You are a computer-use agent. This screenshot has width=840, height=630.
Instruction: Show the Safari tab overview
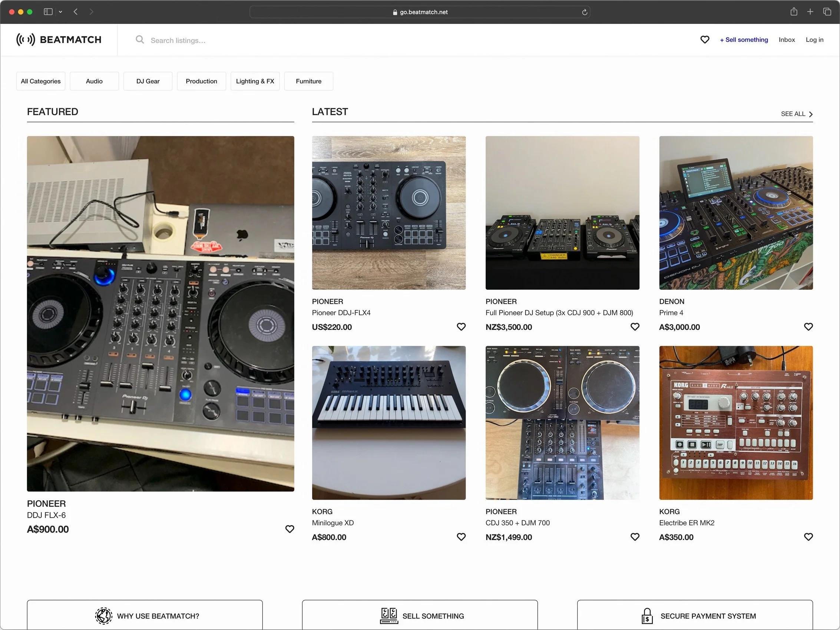(x=827, y=12)
